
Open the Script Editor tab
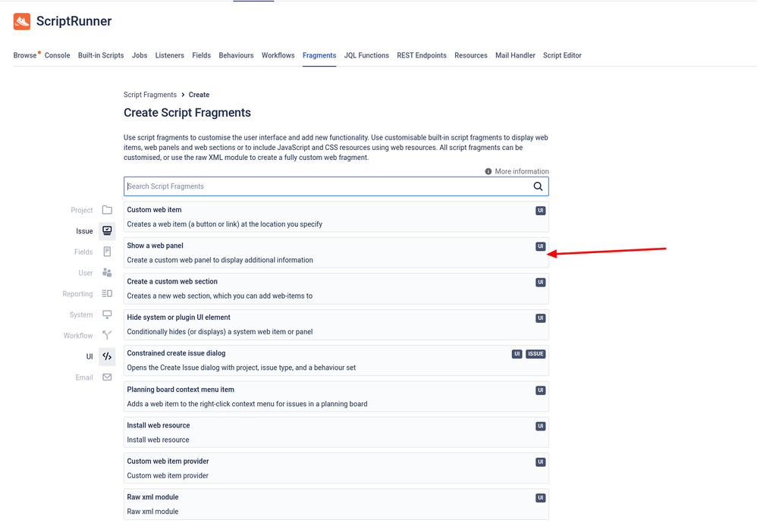[x=562, y=55]
